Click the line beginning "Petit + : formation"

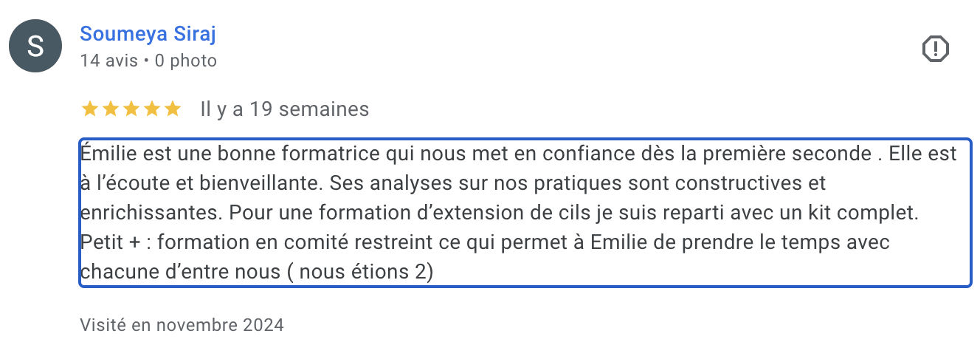pos(486,242)
